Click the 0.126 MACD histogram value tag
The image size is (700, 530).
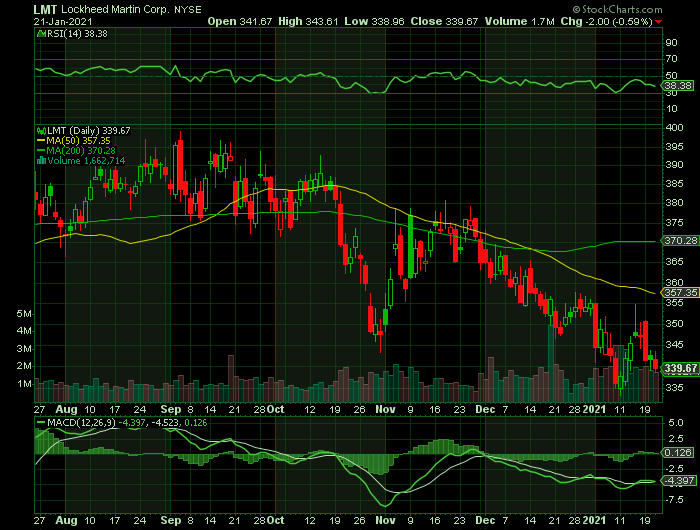[678, 452]
